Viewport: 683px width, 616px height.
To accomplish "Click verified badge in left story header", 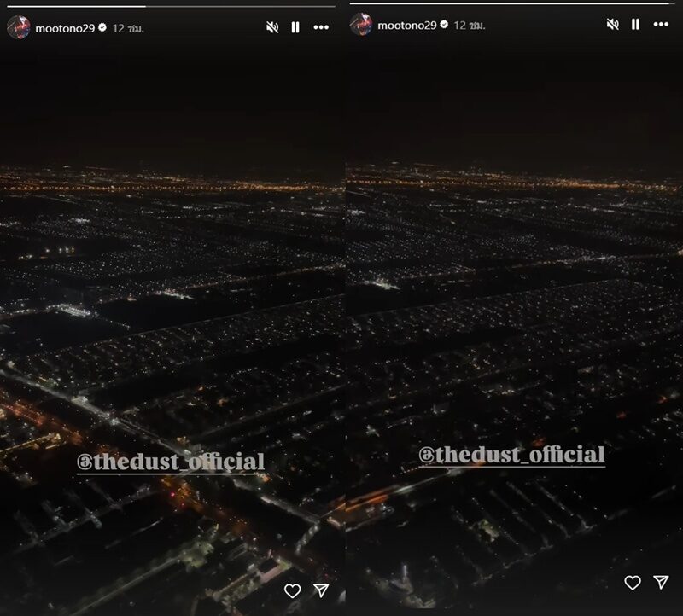I will 102,27.
